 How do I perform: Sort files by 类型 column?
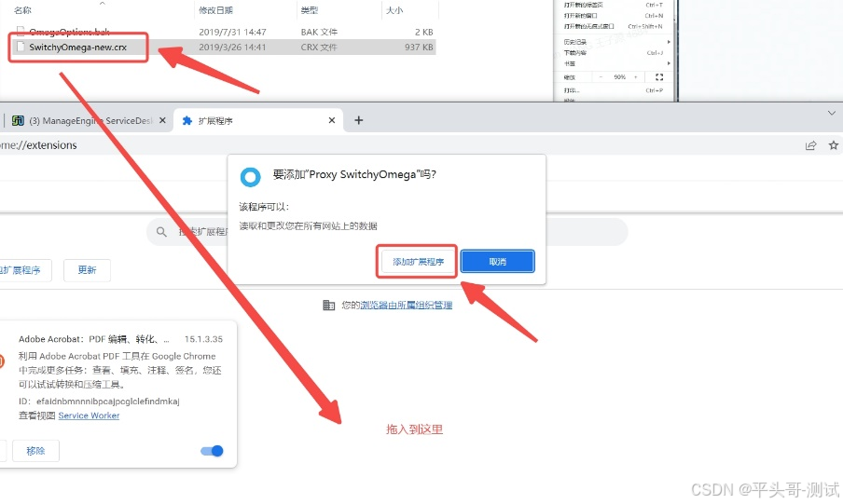[310, 10]
